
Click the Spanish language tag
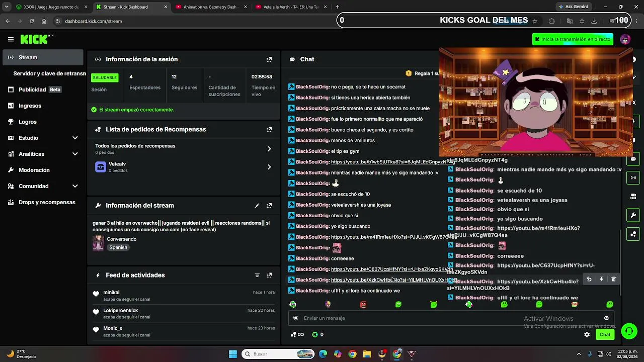point(118,247)
